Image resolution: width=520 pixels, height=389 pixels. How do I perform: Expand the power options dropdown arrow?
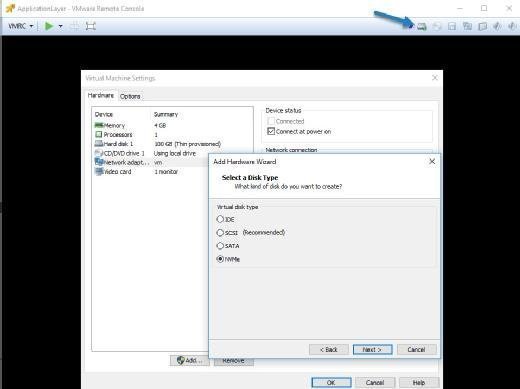(x=60, y=26)
